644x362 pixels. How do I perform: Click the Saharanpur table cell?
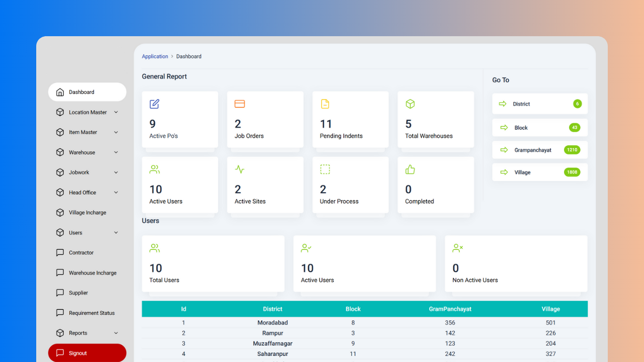(x=273, y=354)
